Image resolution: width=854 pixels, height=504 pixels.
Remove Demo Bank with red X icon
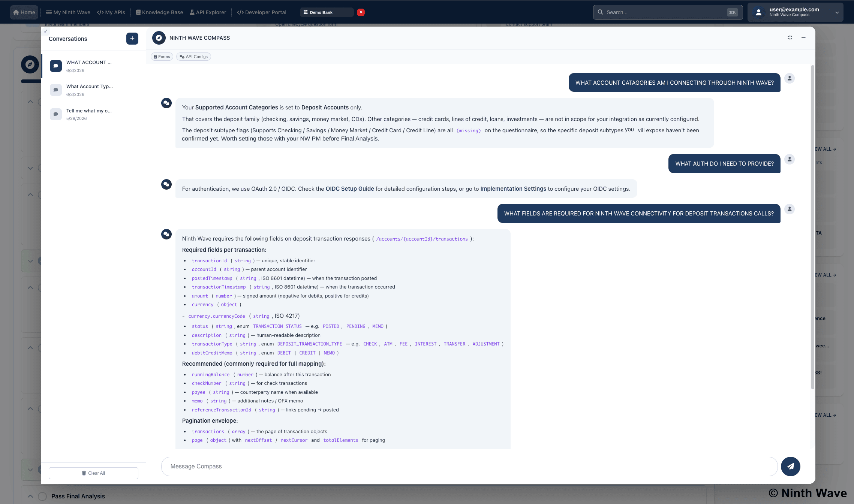click(361, 12)
